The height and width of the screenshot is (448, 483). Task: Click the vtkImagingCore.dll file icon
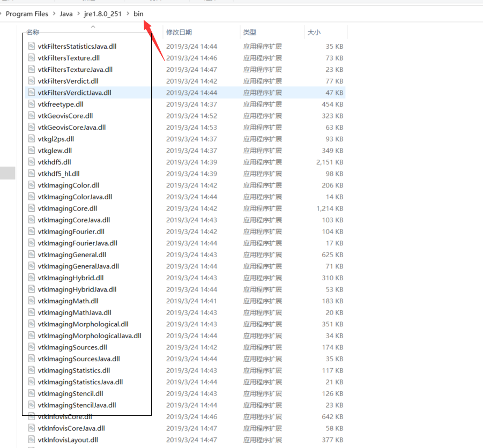[x=31, y=208]
